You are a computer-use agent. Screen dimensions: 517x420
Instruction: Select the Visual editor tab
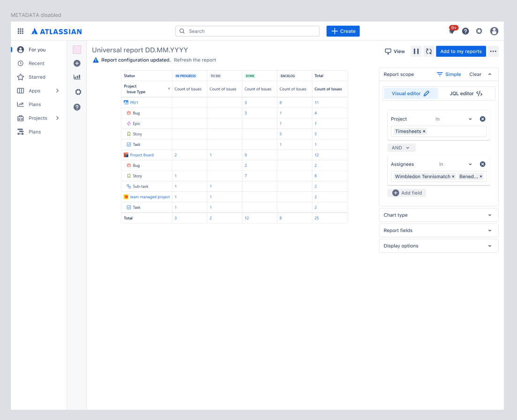coord(411,93)
